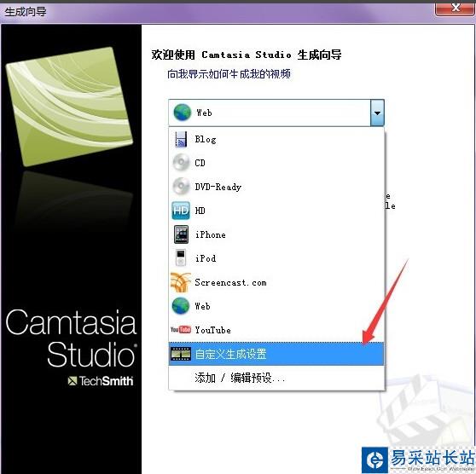Click the YouTube logo icon
Screen dimensions: 476x474
pyautogui.click(x=181, y=330)
